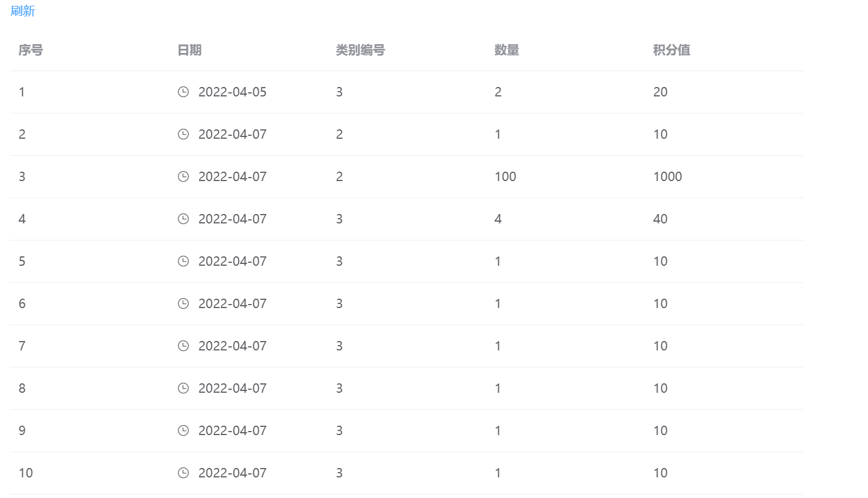Click 积分值 10 in row 7

point(661,346)
